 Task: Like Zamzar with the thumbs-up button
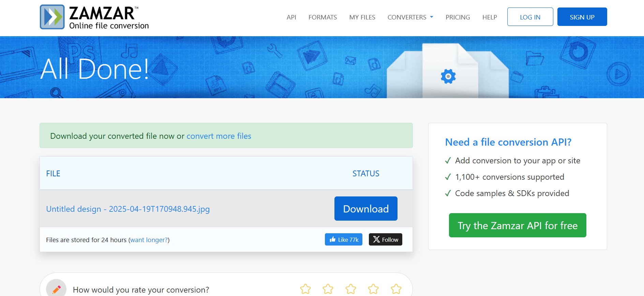344,239
